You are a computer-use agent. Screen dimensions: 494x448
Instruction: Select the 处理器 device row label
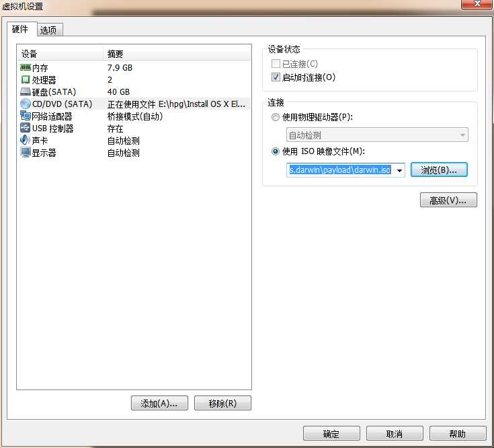pyautogui.click(x=44, y=79)
